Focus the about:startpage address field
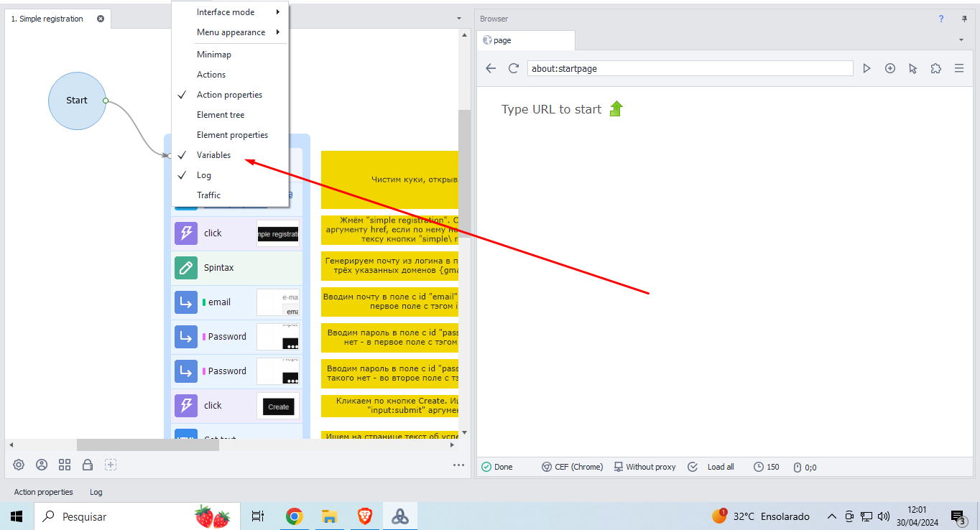 [x=690, y=68]
